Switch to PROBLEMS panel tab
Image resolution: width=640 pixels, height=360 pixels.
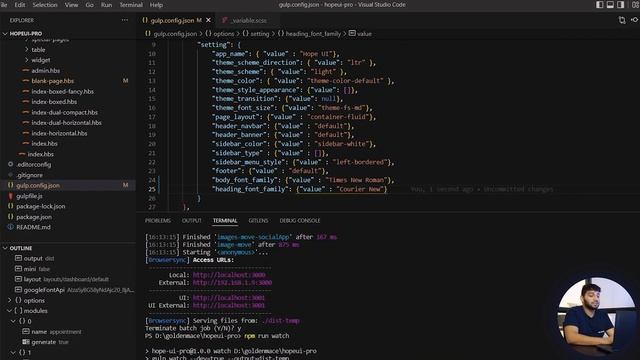(158, 220)
